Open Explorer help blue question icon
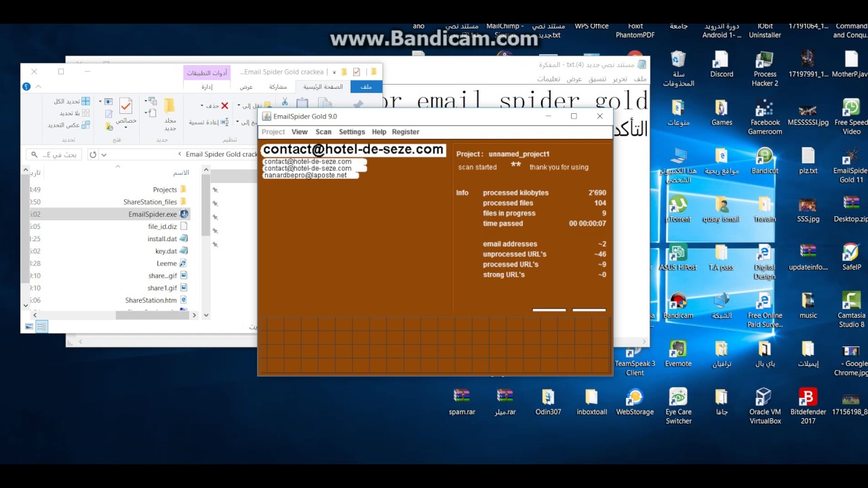This screenshot has width=868, height=488. pyautogui.click(x=26, y=87)
